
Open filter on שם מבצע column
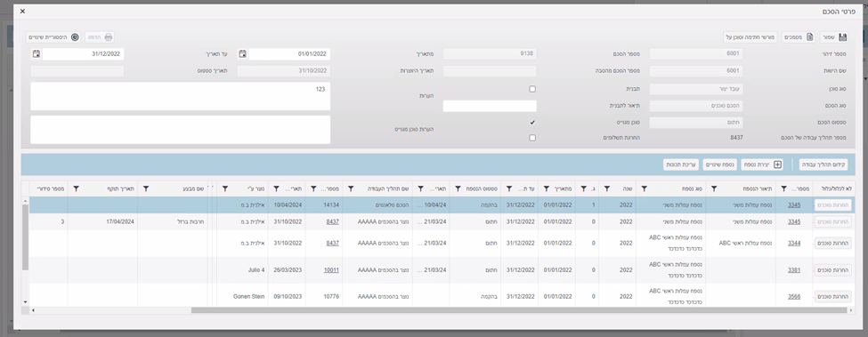[146, 189]
